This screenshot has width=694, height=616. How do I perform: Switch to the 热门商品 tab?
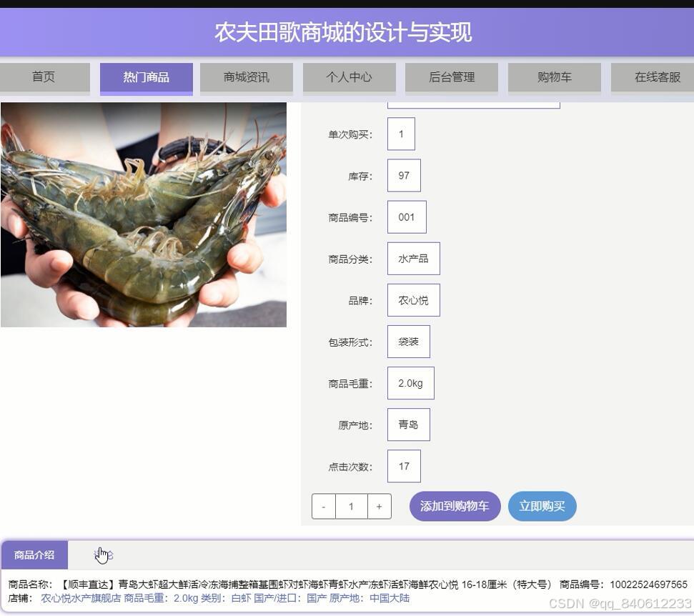[x=145, y=77]
